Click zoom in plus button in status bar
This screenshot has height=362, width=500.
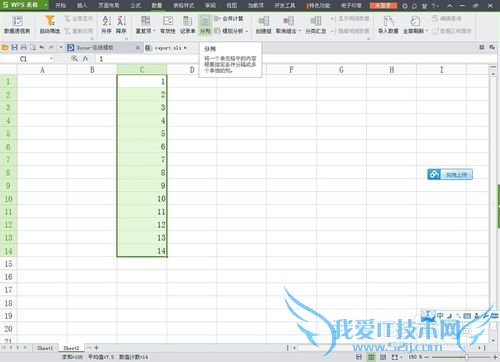point(495,357)
